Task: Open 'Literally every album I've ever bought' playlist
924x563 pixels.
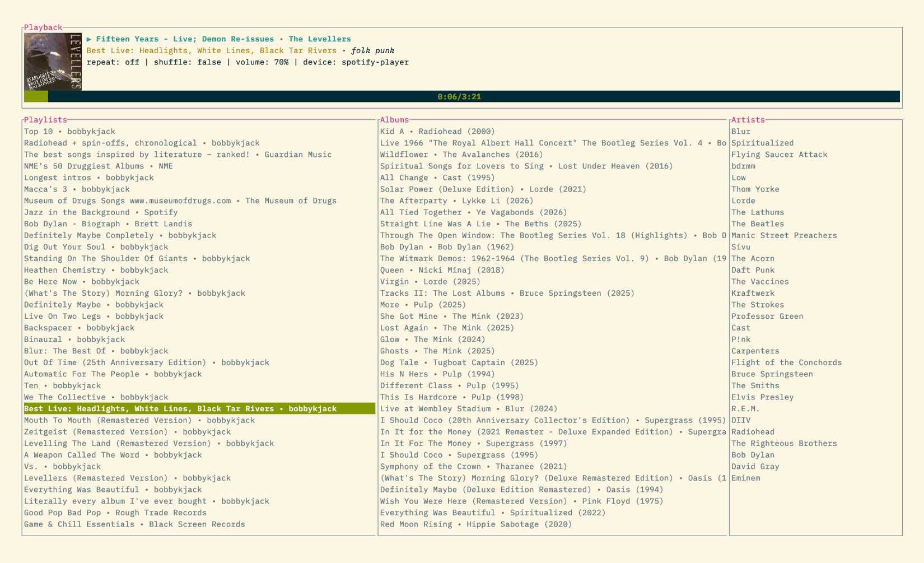Action: pyautogui.click(x=147, y=501)
